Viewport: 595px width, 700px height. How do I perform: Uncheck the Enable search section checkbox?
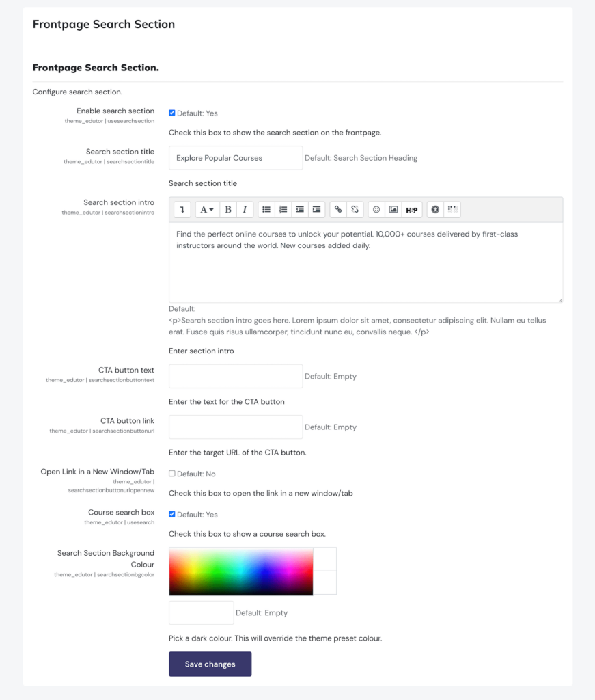click(x=171, y=113)
